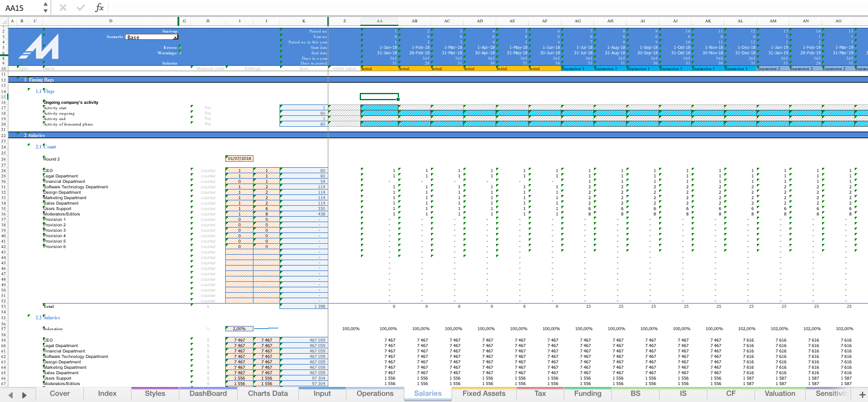This screenshot has height=402, width=868.
Task: Switch to the Funding sheet tab
Action: 588,394
